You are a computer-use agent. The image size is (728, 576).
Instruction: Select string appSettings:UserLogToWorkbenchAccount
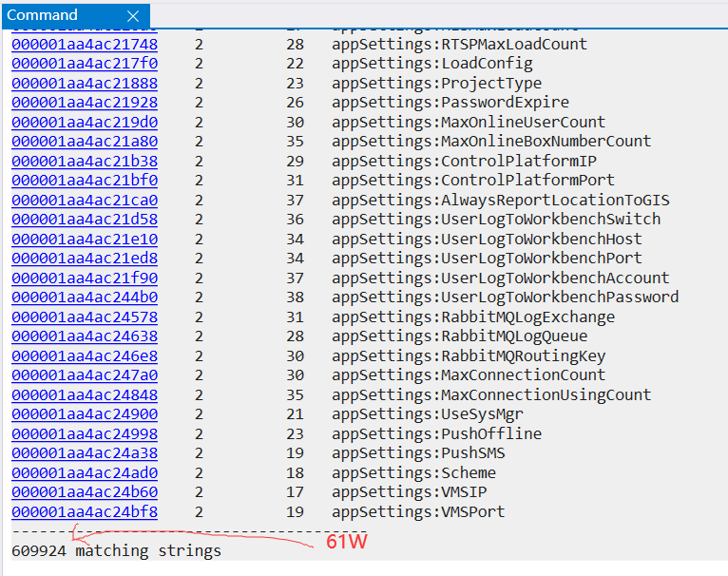[x=501, y=278]
